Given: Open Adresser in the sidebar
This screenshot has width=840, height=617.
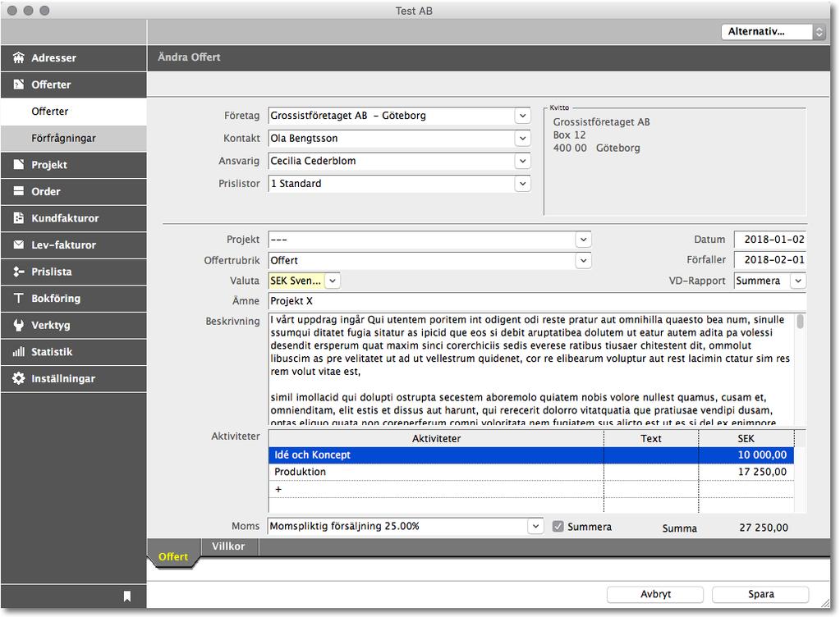Looking at the screenshot, I should click(73, 57).
